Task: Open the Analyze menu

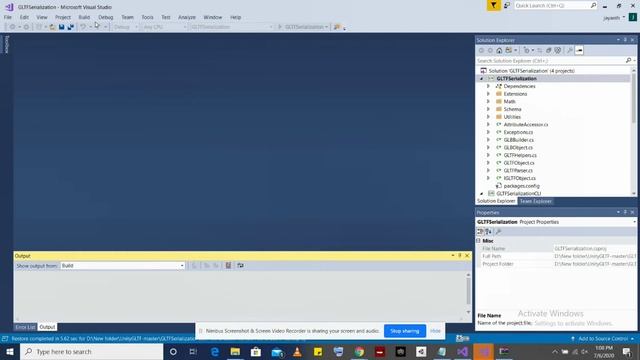Action: click(x=187, y=17)
